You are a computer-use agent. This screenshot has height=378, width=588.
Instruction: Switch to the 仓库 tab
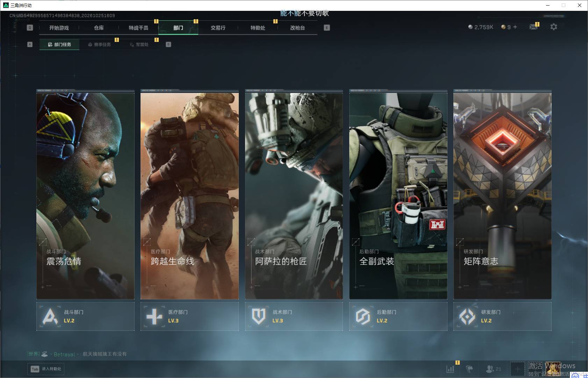click(x=99, y=28)
